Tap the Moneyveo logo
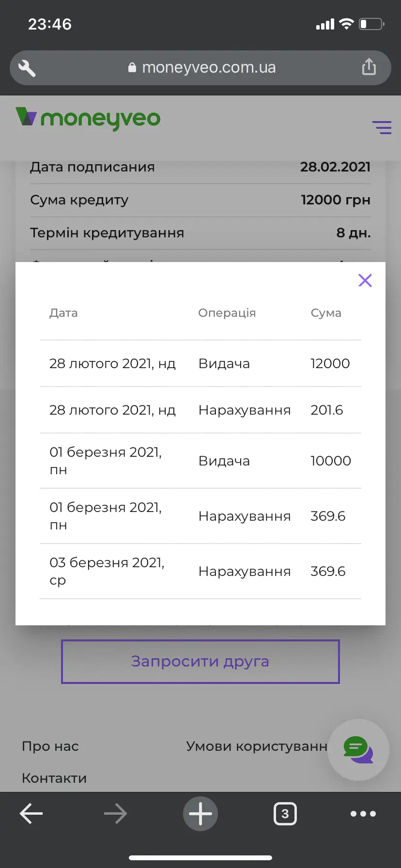Screen dimensions: 401x868 (x=88, y=119)
